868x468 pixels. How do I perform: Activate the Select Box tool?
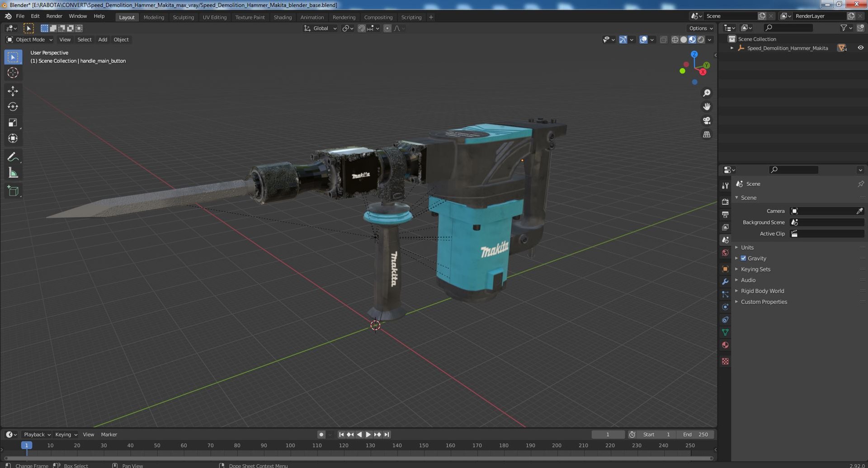coord(13,57)
